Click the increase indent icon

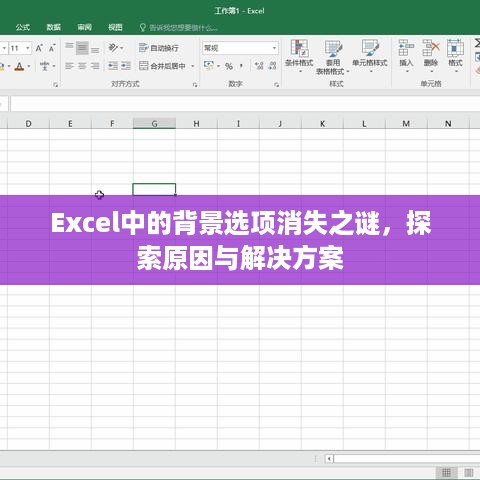pos(126,66)
